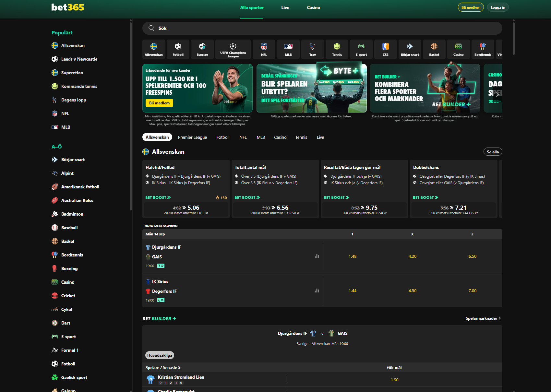Switch to Casino top tab
Viewport: 551px width, 392px height.
tap(314, 7)
